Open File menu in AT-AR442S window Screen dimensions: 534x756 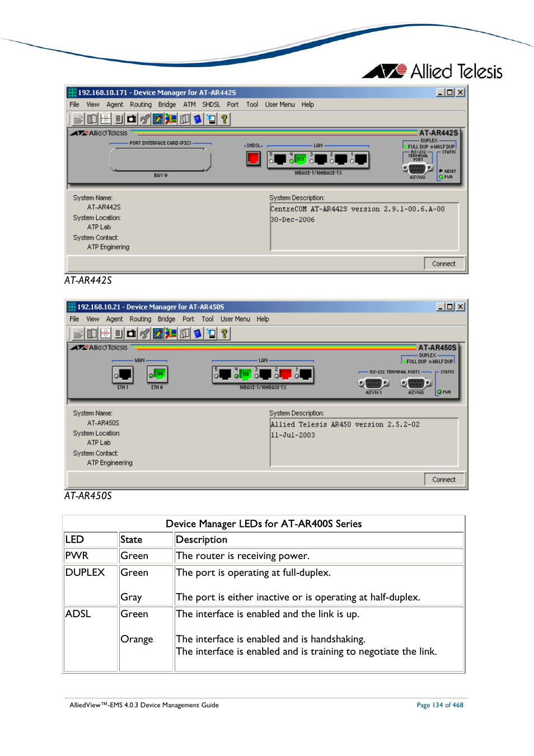tap(74, 105)
